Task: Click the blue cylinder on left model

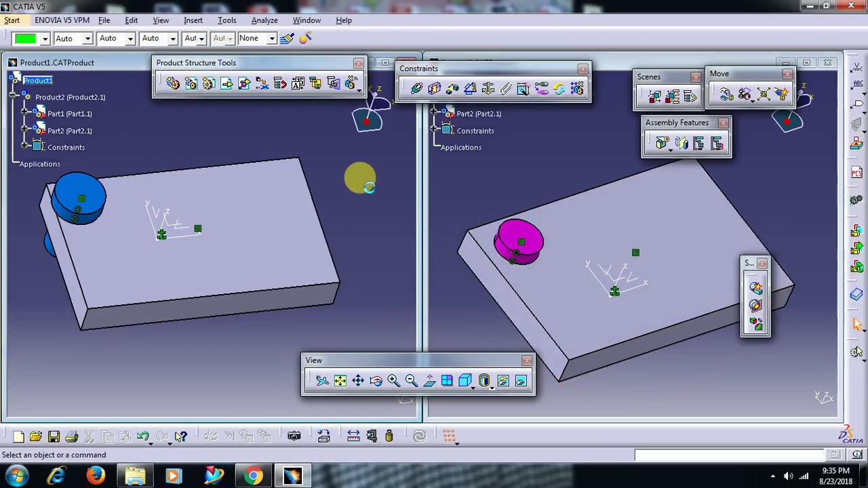Action: coord(79,197)
